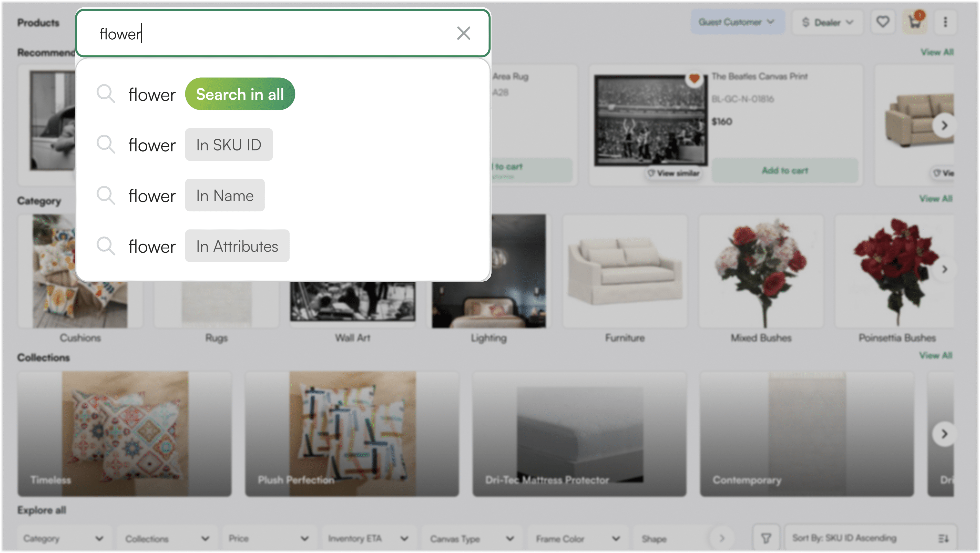
Task: Open the shopping cart icon
Action: tap(915, 22)
